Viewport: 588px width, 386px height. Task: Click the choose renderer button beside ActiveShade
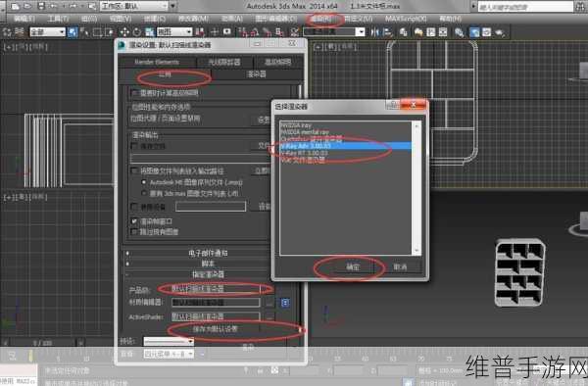pos(269,317)
